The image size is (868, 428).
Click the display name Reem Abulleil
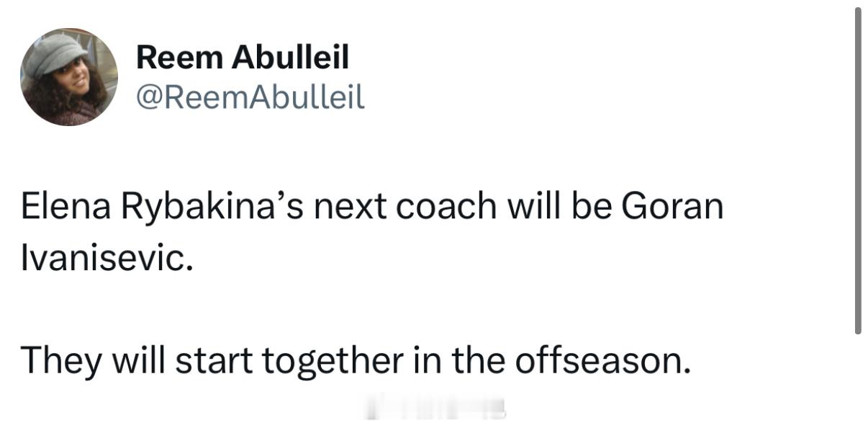243,57
